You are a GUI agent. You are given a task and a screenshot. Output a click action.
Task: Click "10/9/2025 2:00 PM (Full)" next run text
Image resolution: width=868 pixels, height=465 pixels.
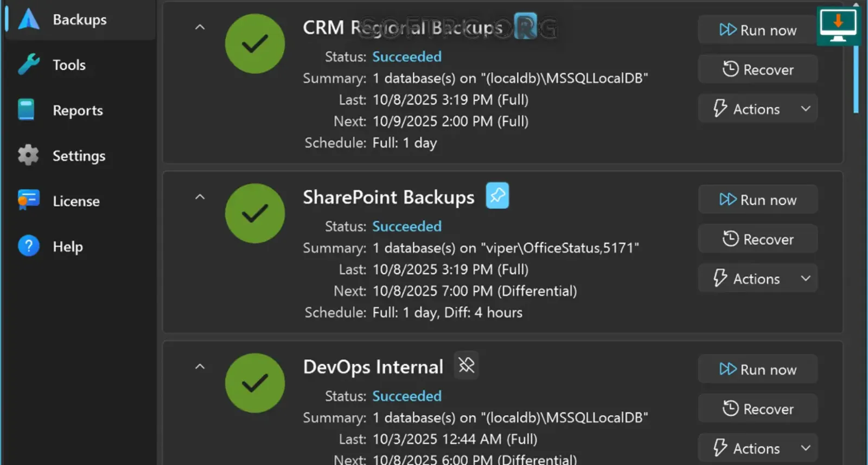450,121
